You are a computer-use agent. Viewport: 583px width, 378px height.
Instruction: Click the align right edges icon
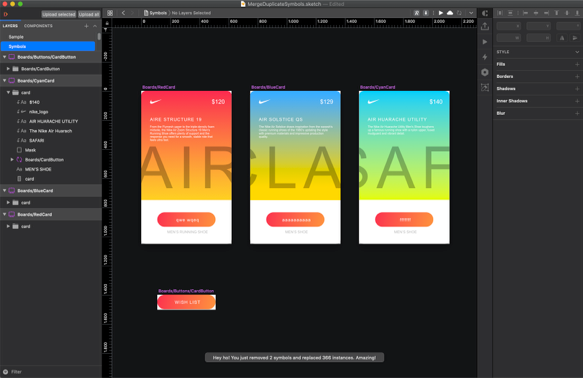[x=546, y=13]
